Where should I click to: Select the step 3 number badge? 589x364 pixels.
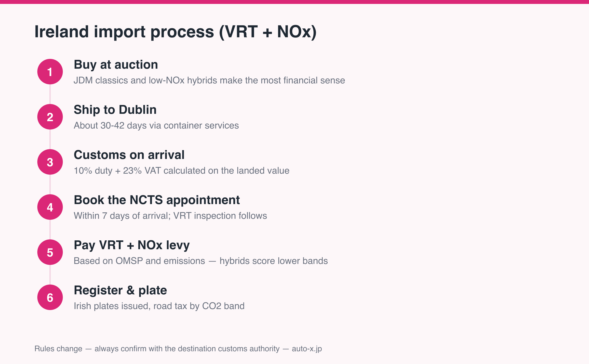pyautogui.click(x=50, y=162)
